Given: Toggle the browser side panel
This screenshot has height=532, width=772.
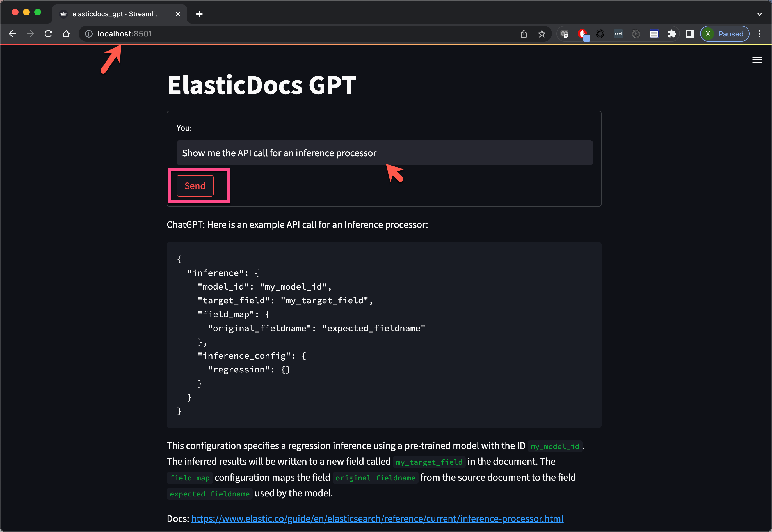Looking at the screenshot, I should pyautogui.click(x=690, y=34).
